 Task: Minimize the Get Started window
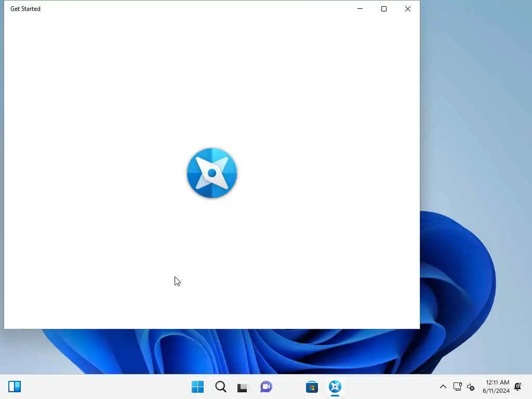[360, 9]
